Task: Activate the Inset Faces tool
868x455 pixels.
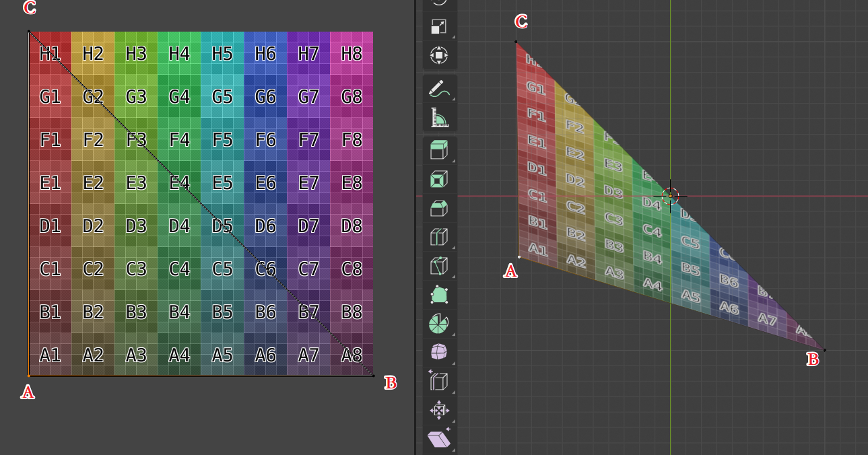Action: coord(439,179)
